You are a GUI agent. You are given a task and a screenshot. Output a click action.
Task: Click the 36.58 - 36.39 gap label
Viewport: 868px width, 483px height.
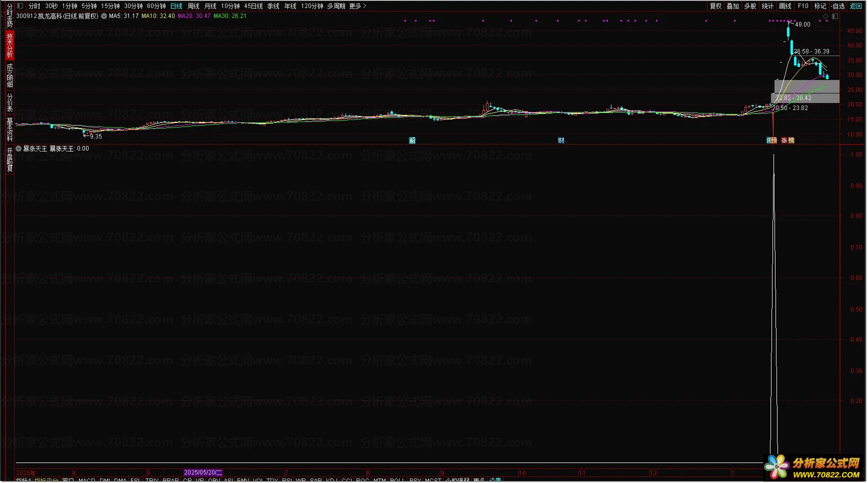811,51
